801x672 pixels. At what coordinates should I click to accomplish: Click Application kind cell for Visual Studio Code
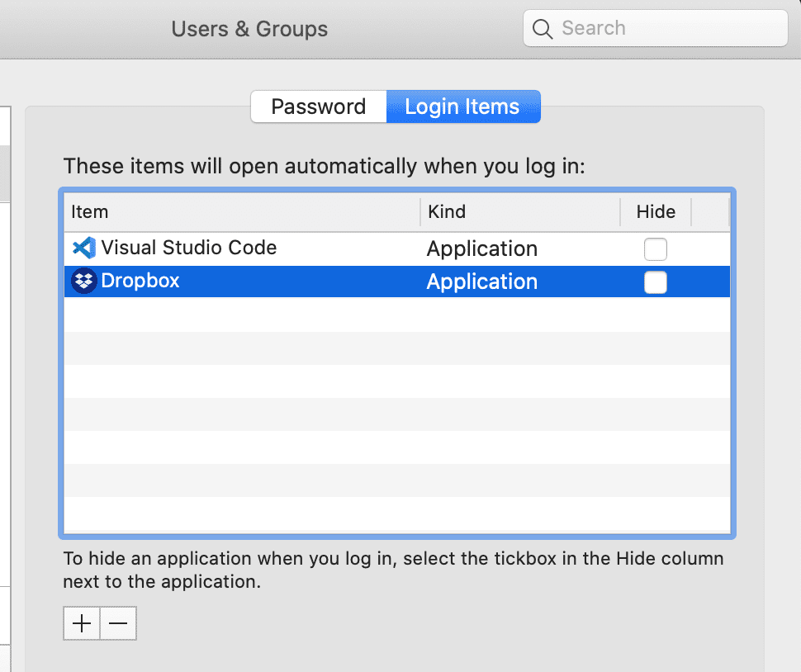click(x=482, y=248)
